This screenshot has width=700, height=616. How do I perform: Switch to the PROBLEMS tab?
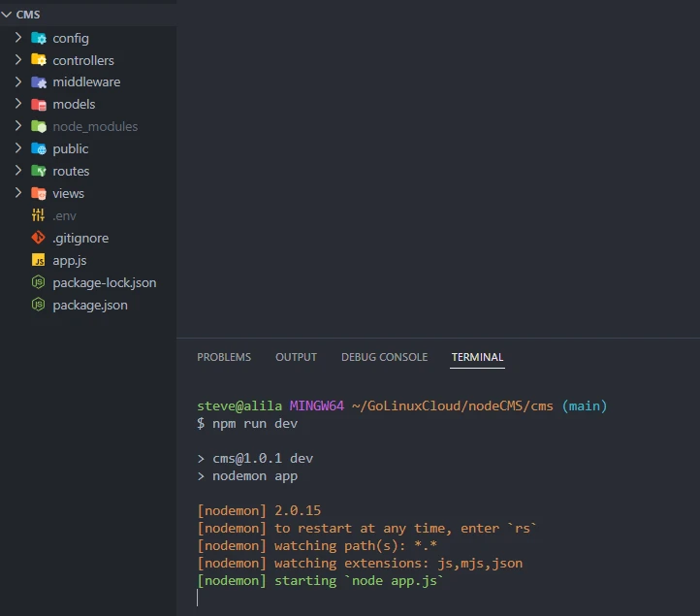(x=224, y=357)
